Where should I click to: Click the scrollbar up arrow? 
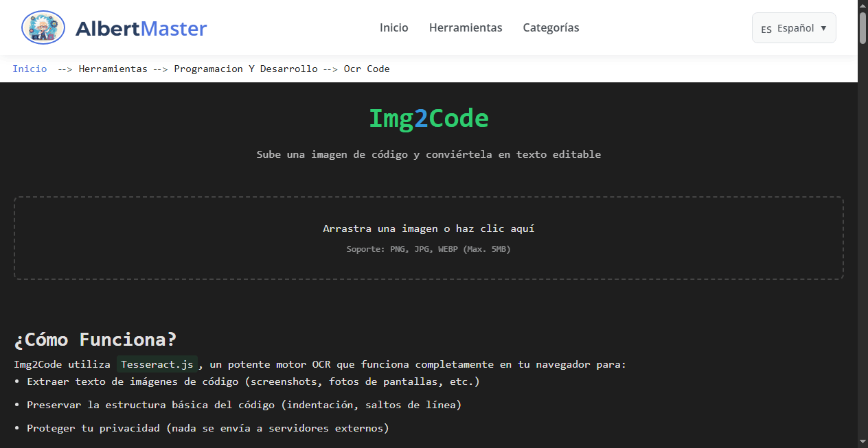pyautogui.click(x=863, y=5)
